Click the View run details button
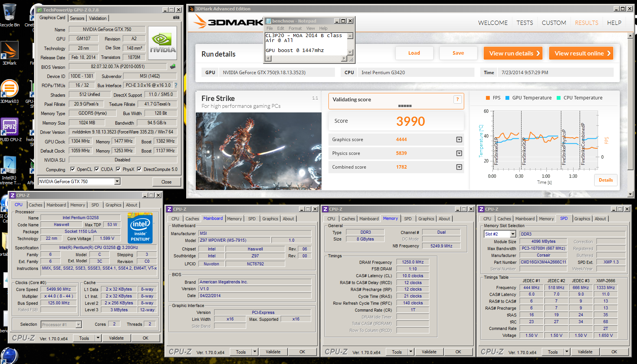 tap(514, 53)
